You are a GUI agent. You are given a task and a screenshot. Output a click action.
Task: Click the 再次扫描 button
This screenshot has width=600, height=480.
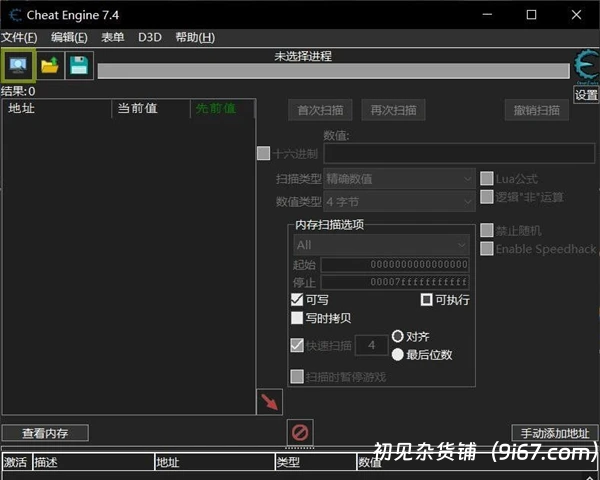click(393, 110)
